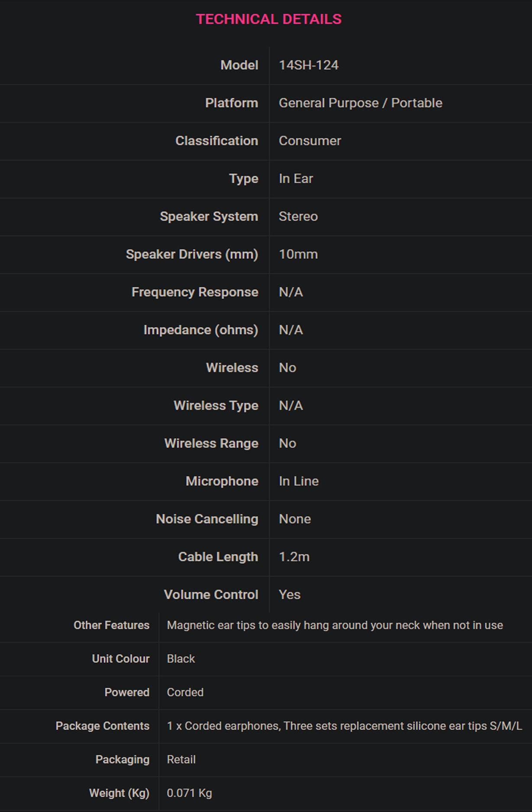
Task: Click the Consumer classification value
Action: tap(310, 141)
